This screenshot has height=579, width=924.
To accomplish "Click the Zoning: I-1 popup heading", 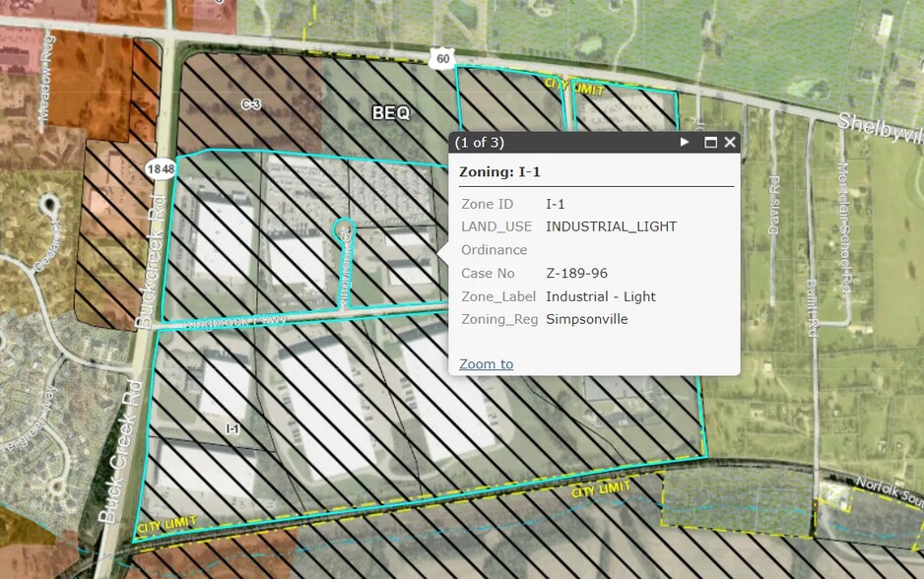I will click(499, 171).
